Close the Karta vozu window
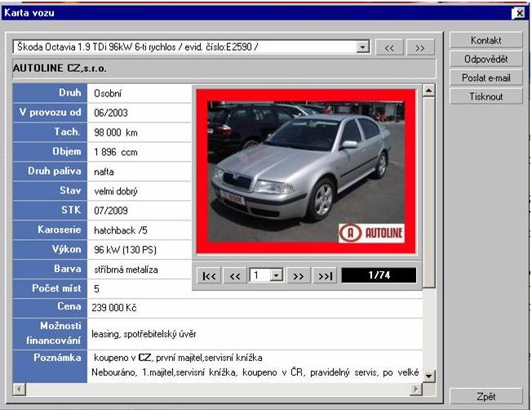This screenshot has width=532, height=410. pyautogui.click(x=518, y=13)
